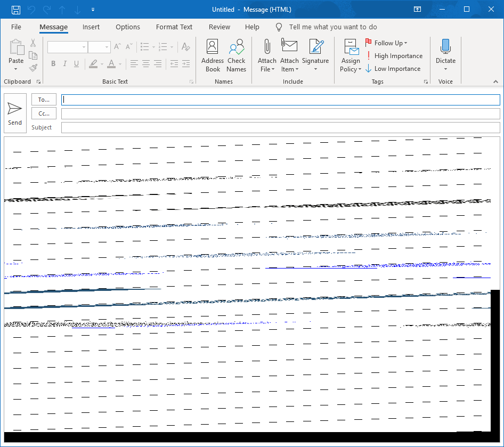Click into the Cc address field
Viewport: 504px width, 447px height.
281,113
